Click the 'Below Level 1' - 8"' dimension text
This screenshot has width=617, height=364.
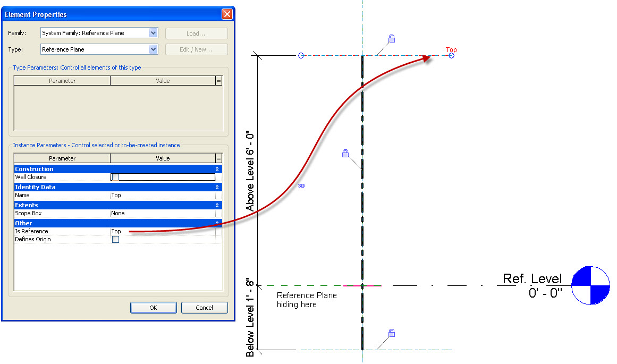point(250,318)
